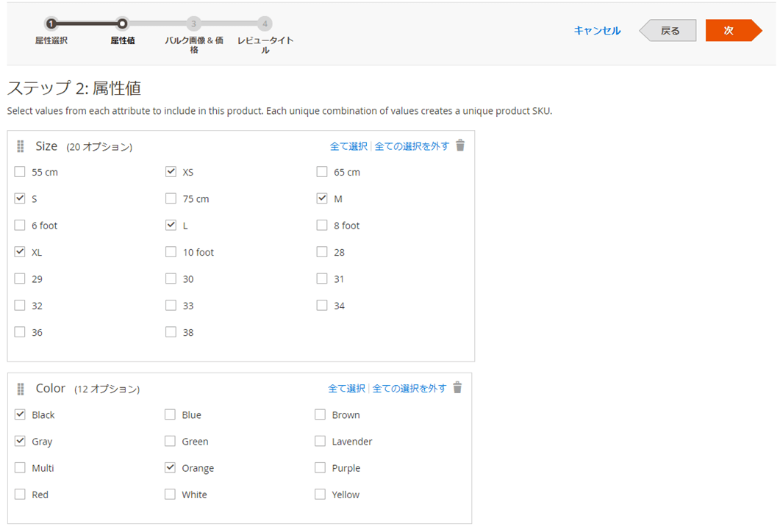Uncheck the Black color option
This screenshot has width=780, height=532.
(19, 414)
